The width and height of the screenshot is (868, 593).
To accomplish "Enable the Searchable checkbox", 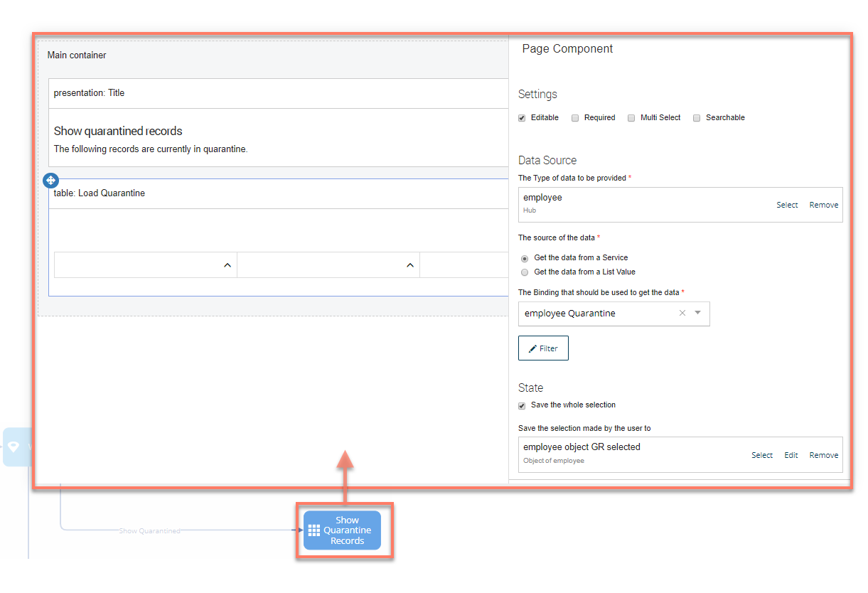I will pos(697,118).
